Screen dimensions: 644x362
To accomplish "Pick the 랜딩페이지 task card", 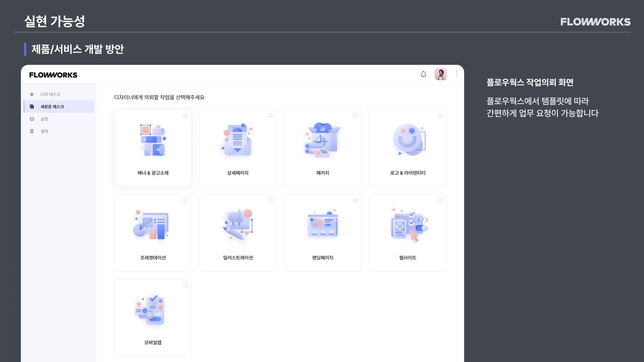I will (323, 233).
